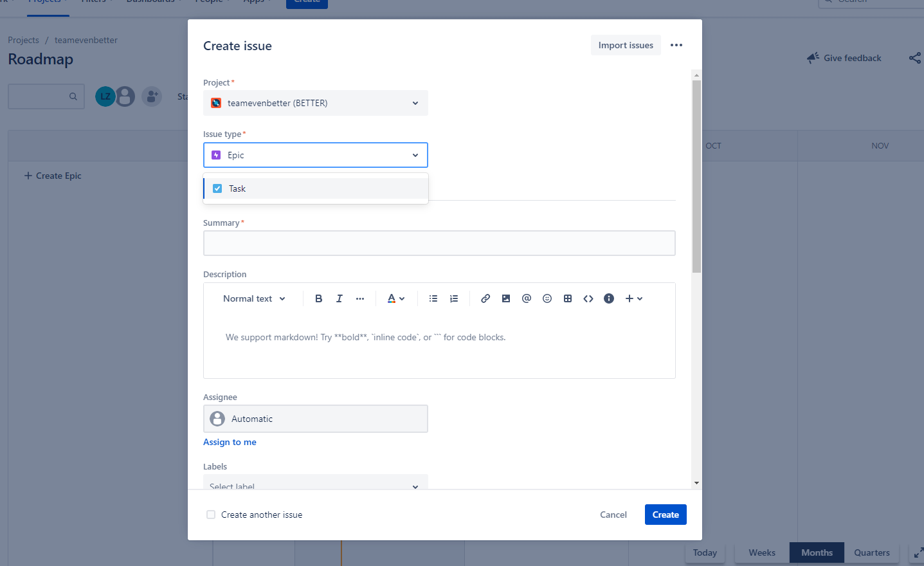The width and height of the screenshot is (924, 566).
Task: Click the Give feedback megaphone icon
Action: click(813, 58)
